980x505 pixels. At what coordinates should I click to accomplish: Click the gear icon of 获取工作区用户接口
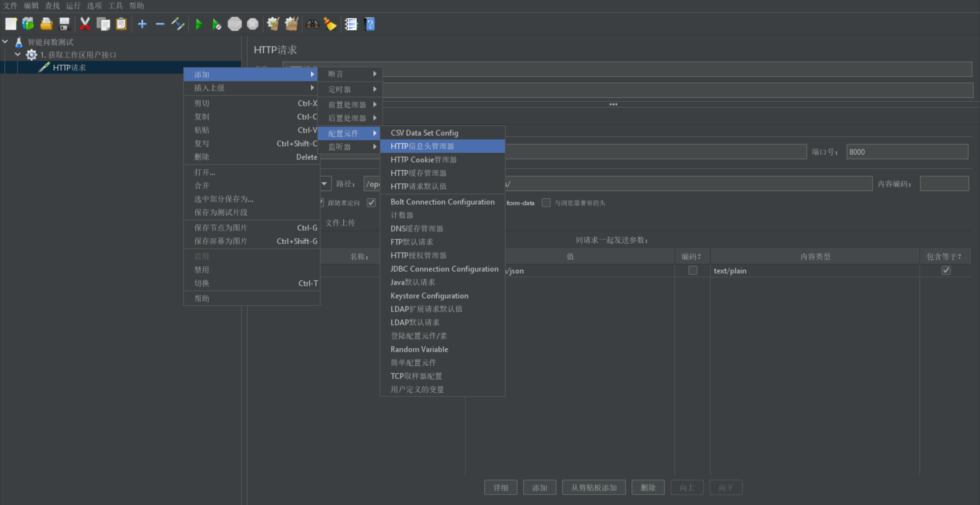click(31, 55)
